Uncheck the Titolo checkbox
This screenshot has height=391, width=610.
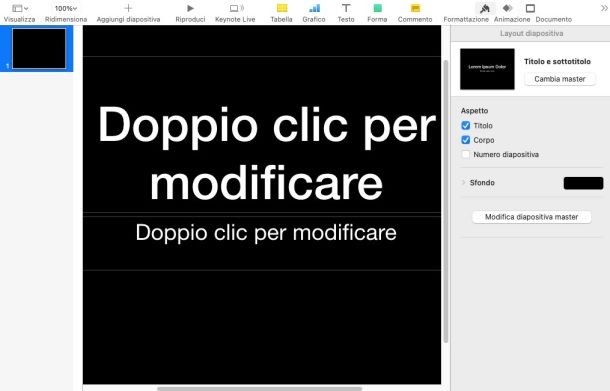coord(466,125)
